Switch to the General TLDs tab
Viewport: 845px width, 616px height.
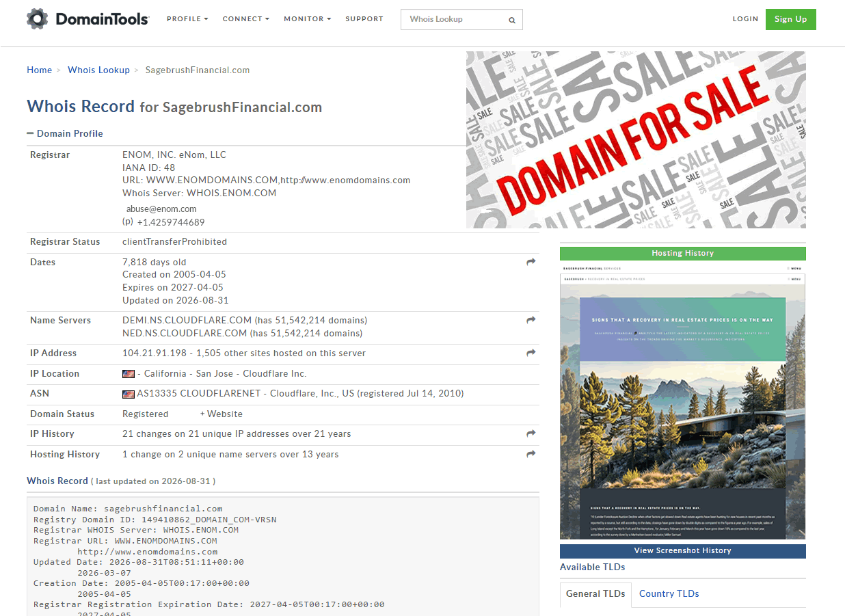(595, 593)
